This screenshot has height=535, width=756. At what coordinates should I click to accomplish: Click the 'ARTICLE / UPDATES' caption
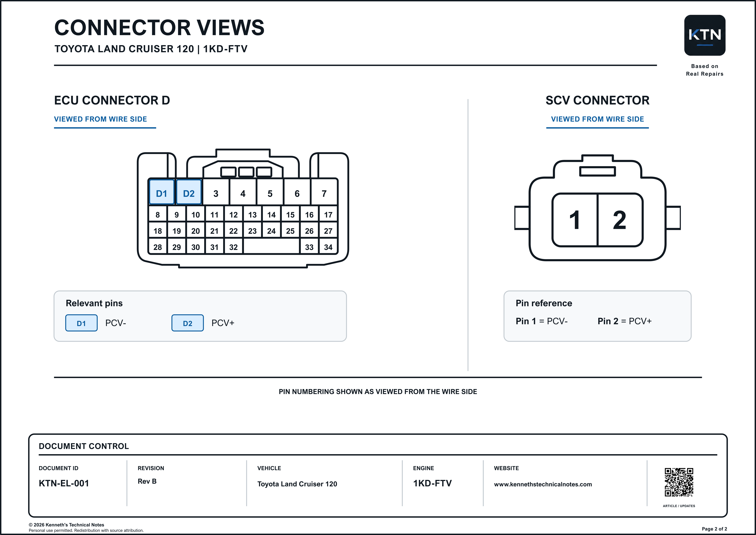[679, 506]
